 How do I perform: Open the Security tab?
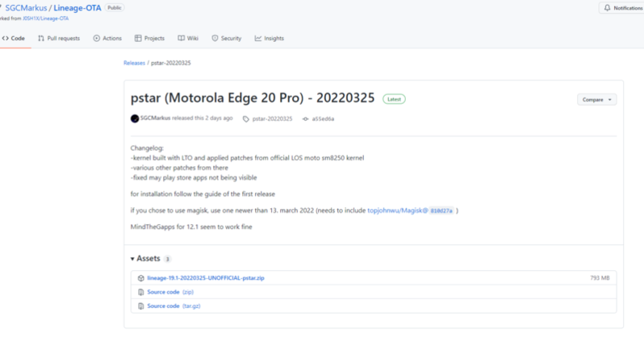[x=227, y=38]
